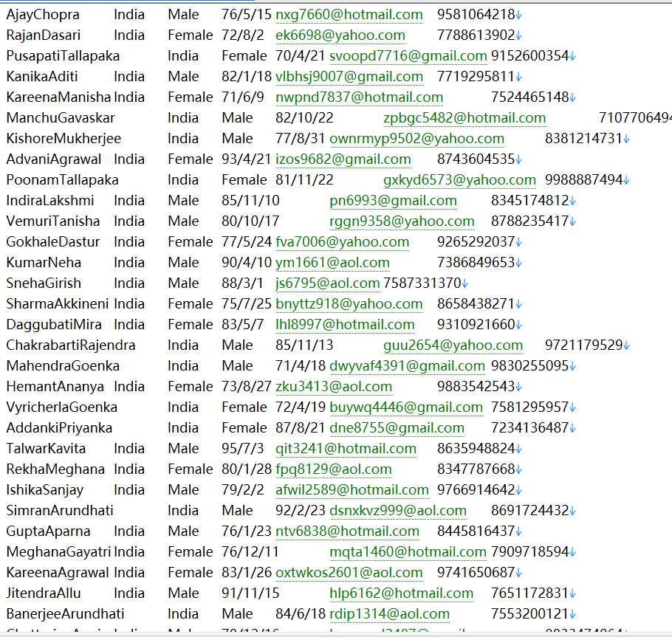Click dne8755@gmail.com email
This screenshot has height=637, width=672.
pyautogui.click(x=397, y=427)
